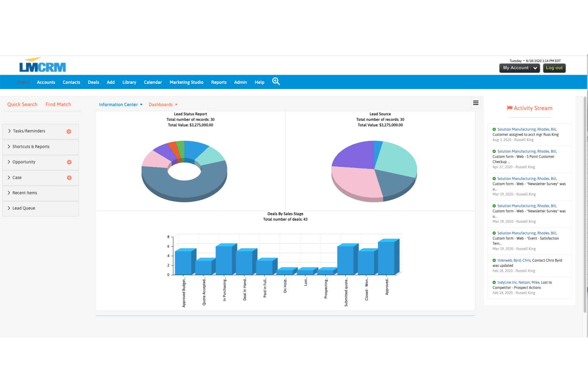
Task: Expand the Lead Queue section
Action: pyautogui.click(x=41, y=208)
